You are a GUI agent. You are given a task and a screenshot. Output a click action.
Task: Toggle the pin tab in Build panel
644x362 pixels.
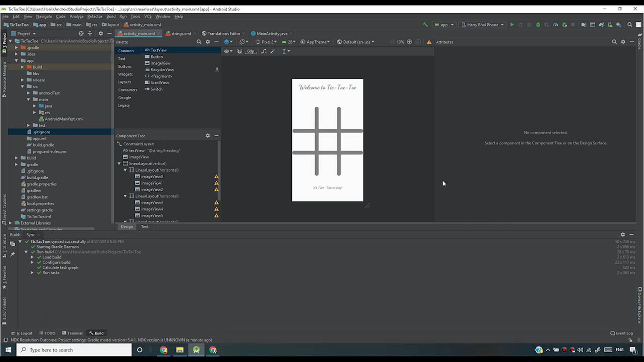tap(12, 254)
